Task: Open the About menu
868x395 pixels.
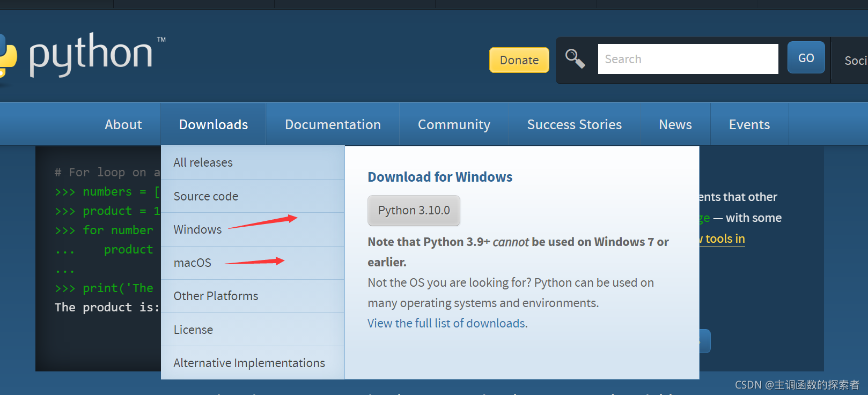Action: tap(123, 124)
